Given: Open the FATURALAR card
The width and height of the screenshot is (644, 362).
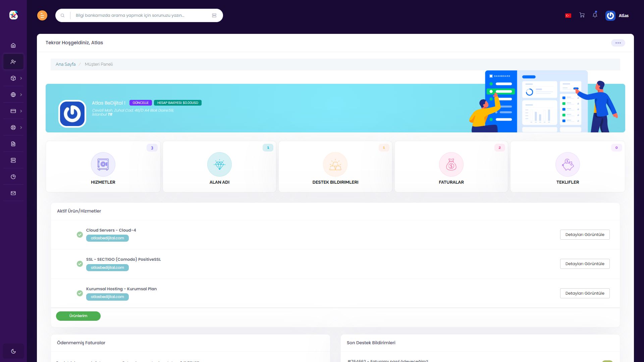Looking at the screenshot, I should (x=451, y=167).
